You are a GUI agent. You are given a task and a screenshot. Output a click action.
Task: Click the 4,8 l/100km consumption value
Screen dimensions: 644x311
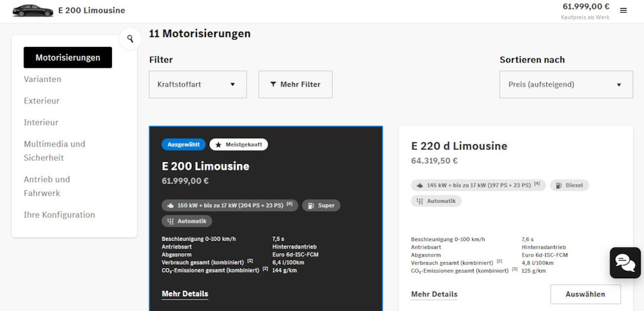pos(537,263)
